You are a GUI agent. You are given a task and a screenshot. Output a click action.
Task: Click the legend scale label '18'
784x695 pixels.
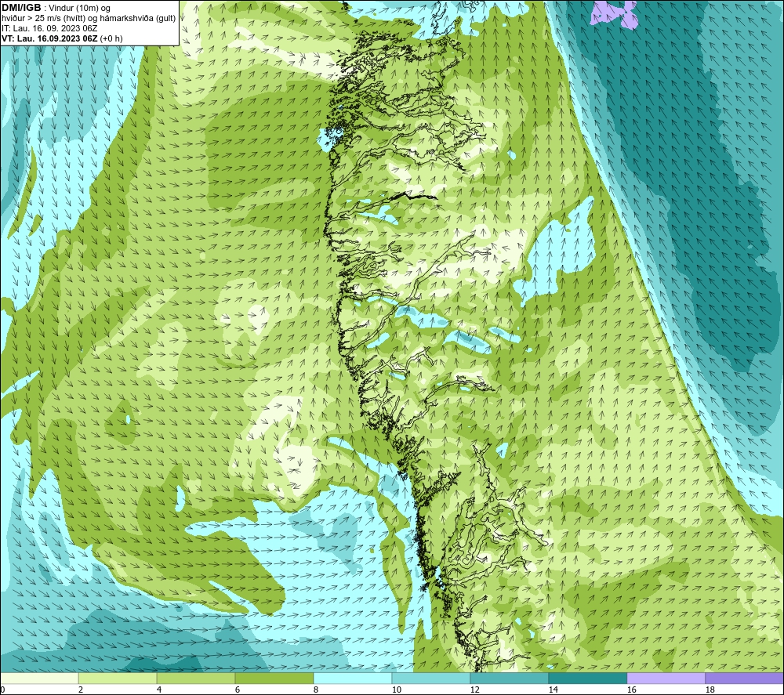point(710,690)
